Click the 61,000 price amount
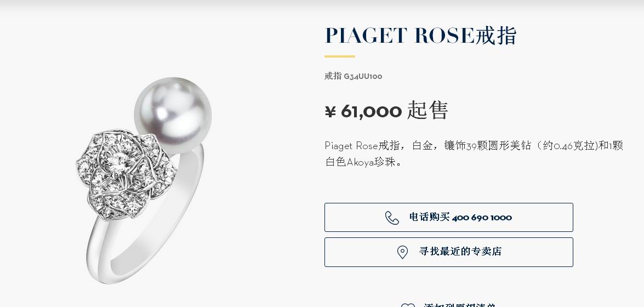The width and height of the screenshot is (644, 307). point(371,111)
